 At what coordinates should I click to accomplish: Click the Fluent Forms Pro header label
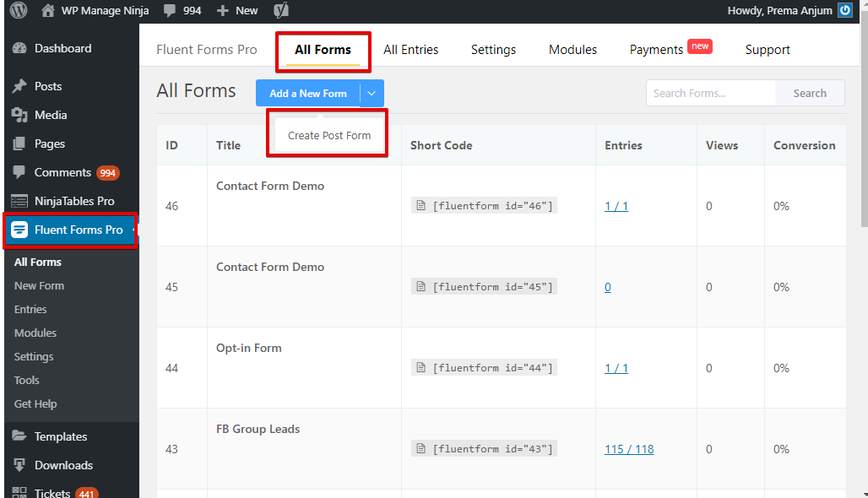click(207, 50)
